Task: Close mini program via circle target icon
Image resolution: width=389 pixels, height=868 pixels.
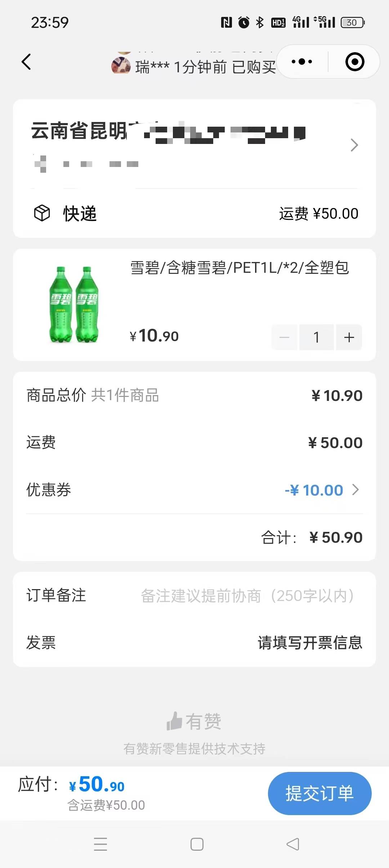Action: (355, 62)
